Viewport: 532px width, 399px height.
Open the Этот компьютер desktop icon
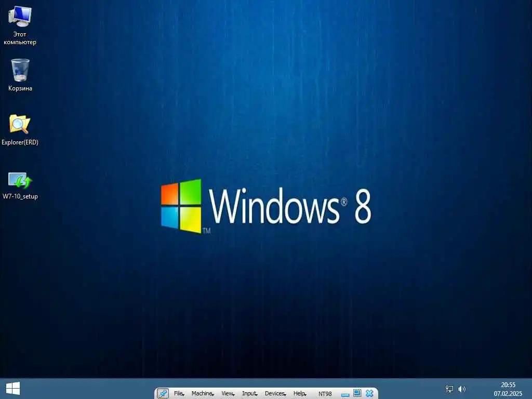pyautogui.click(x=20, y=25)
